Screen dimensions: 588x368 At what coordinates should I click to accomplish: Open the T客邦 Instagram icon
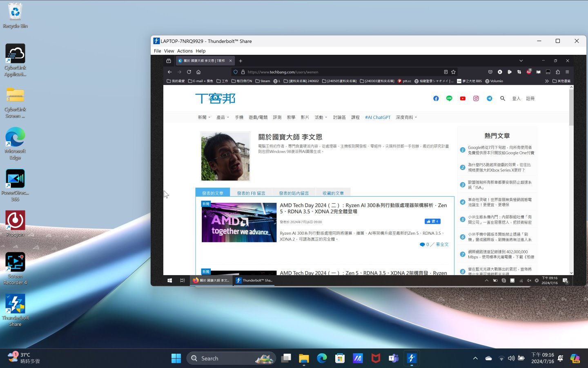[x=476, y=99]
